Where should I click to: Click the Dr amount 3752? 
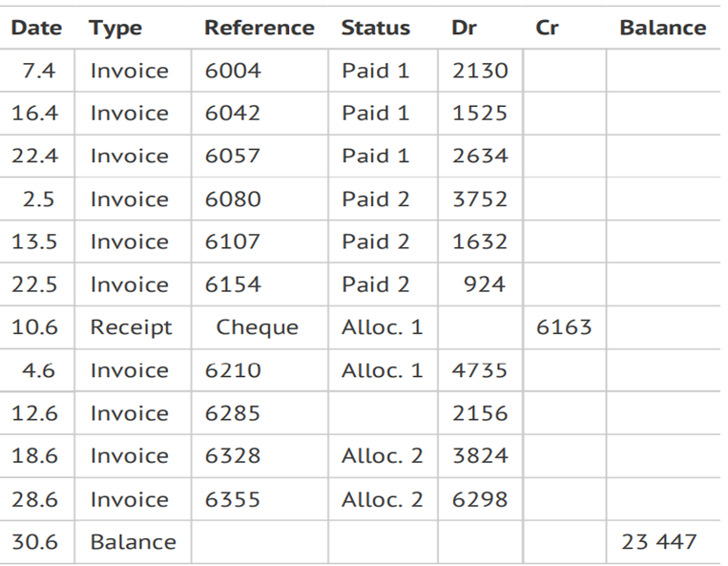coord(480,199)
